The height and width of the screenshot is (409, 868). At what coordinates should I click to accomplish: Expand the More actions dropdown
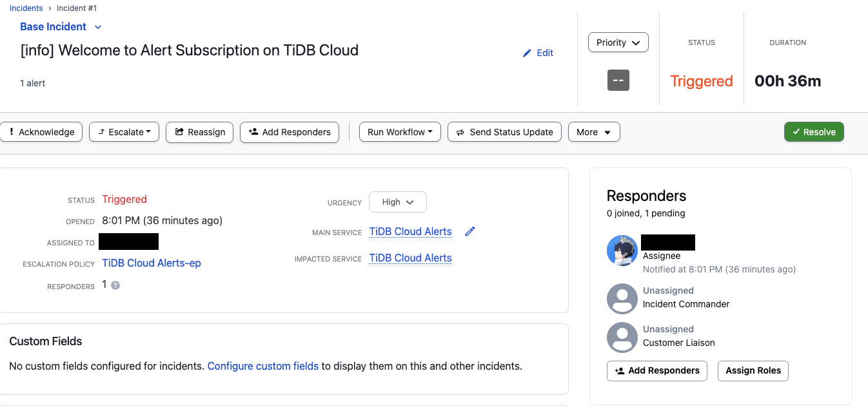[593, 132]
